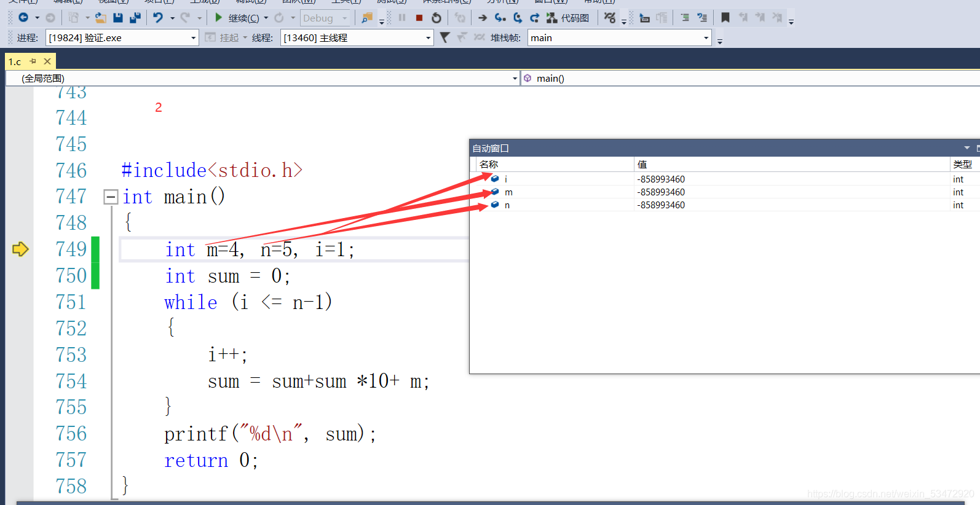
Task: Click the printf statement line
Action: click(270, 434)
